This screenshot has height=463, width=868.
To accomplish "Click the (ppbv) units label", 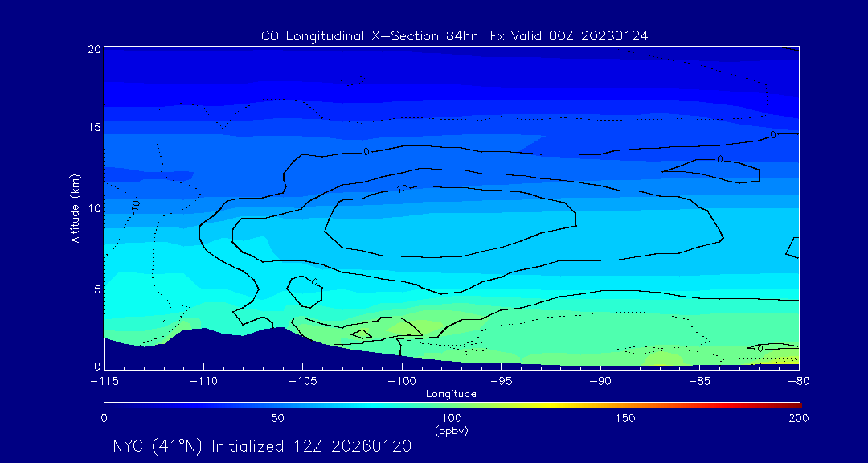I will point(451,431).
